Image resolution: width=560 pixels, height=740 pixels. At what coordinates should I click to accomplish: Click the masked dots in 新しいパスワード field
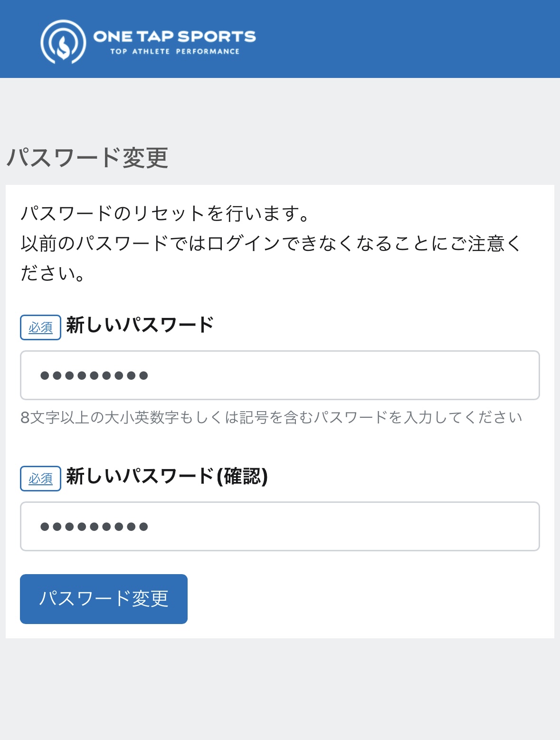pyautogui.click(x=94, y=376)
